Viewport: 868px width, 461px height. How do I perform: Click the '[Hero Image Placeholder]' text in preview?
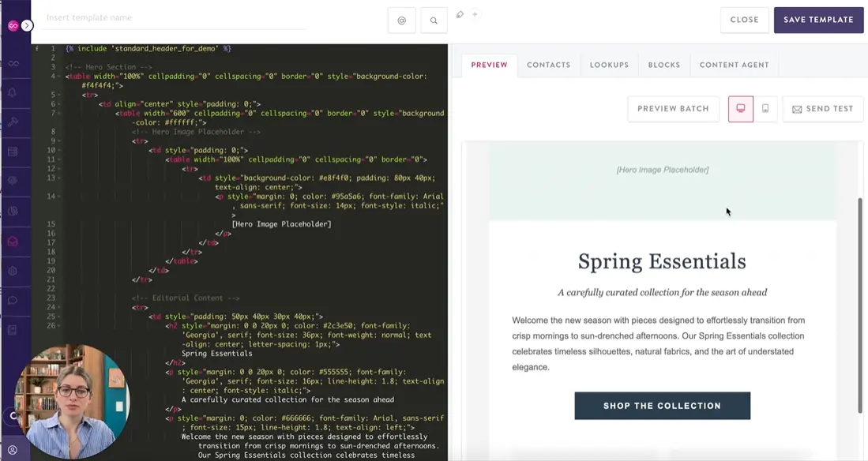663,170
